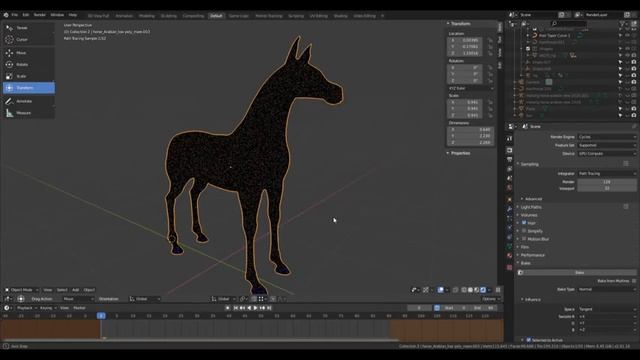Select the Cursor tool
The image size is (640, 360).
(29, 40)
